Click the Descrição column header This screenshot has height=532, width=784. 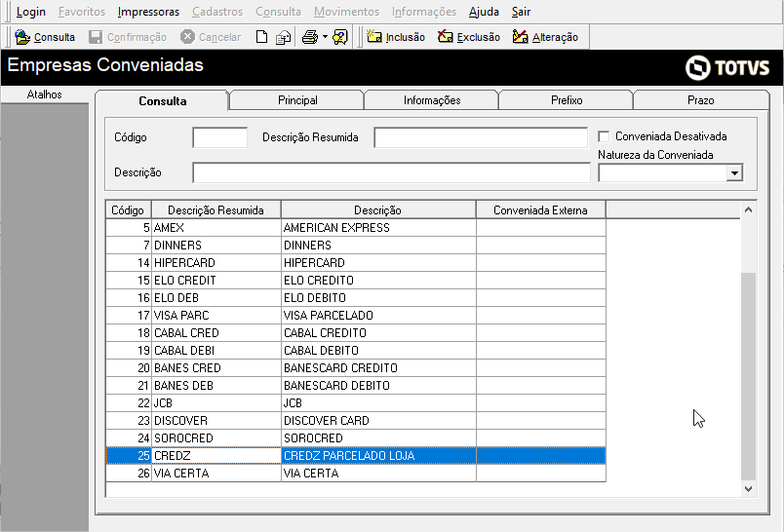point(378,209)
